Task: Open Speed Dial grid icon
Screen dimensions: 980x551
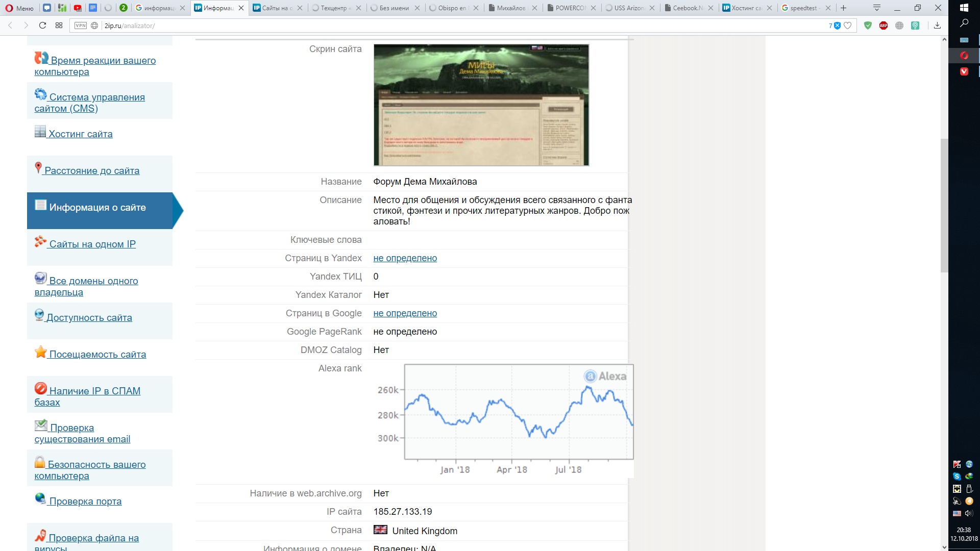Action: coord(59,26)
